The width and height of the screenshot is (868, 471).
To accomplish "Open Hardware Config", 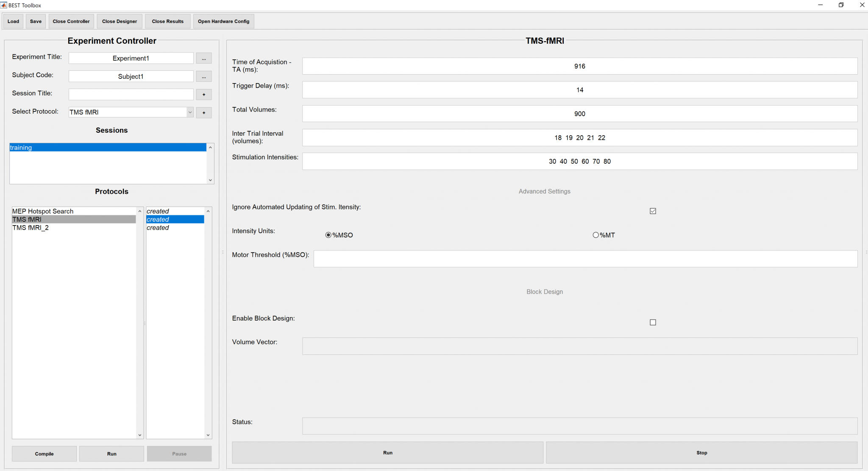I will pyautogui.click(x=223, y=21).
